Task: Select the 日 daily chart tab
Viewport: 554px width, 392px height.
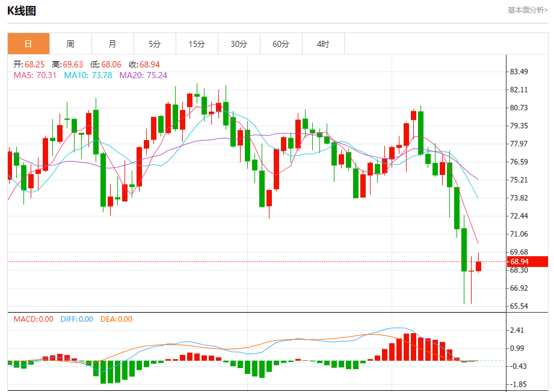Action: 29,44
